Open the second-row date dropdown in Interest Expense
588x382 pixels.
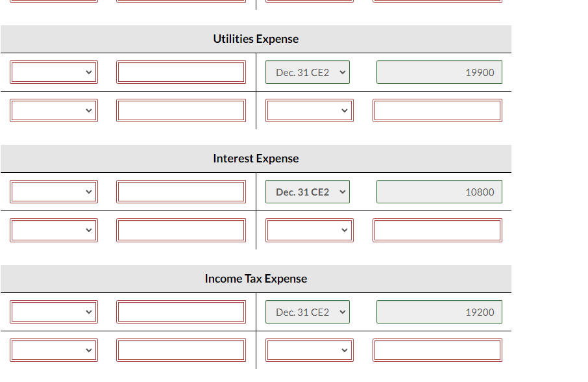click(x=54, y=230)
